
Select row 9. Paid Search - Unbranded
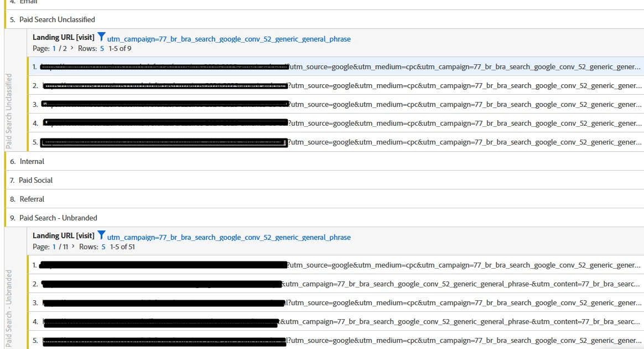click(x=324, y=218)
